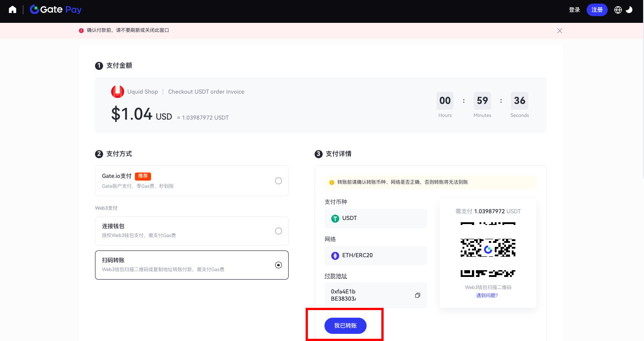Click the Ethereum network icon

335,255
